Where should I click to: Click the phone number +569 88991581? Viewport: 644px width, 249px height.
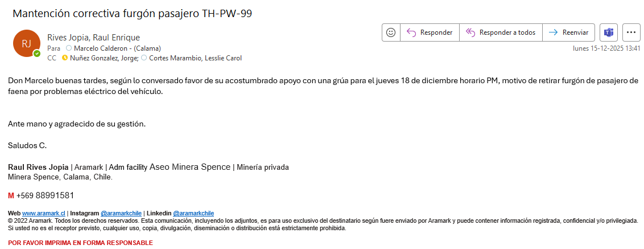pyautogui.click(x=45, y=195)
